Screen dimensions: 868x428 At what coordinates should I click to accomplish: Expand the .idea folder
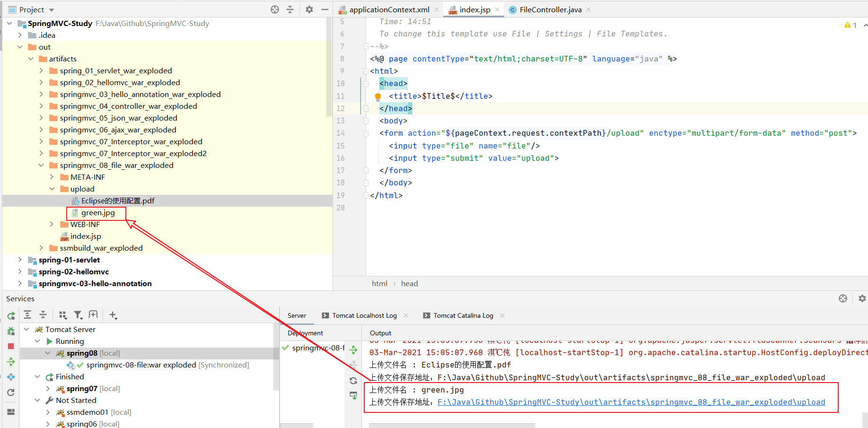(20, 35)
